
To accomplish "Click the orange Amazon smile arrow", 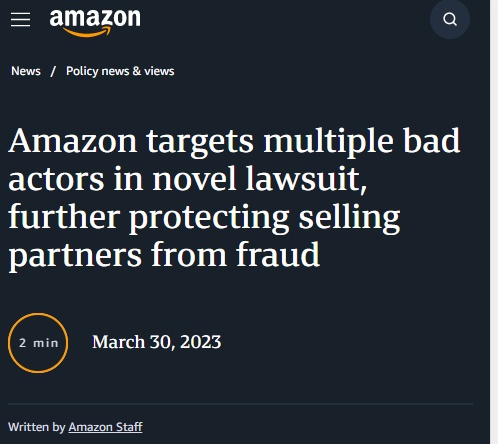I will (x=87, y=32).
